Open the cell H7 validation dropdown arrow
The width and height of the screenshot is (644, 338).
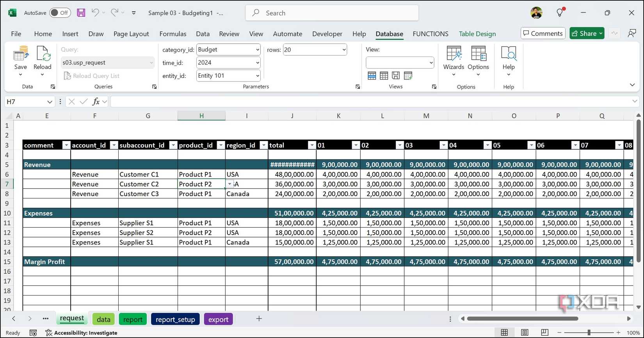click(230, 184)
